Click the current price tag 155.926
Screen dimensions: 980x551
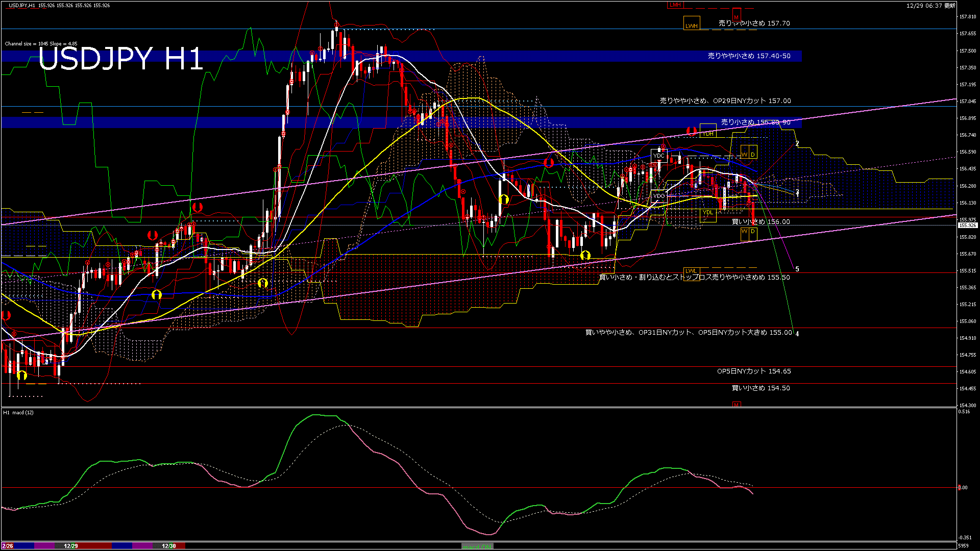point(967,225)
